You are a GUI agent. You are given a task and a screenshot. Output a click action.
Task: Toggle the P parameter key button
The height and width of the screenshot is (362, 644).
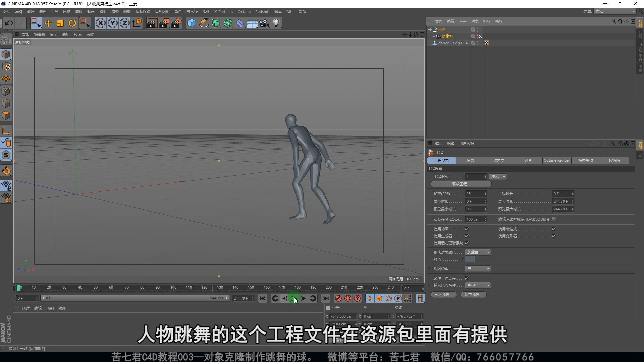click(398, 298)
